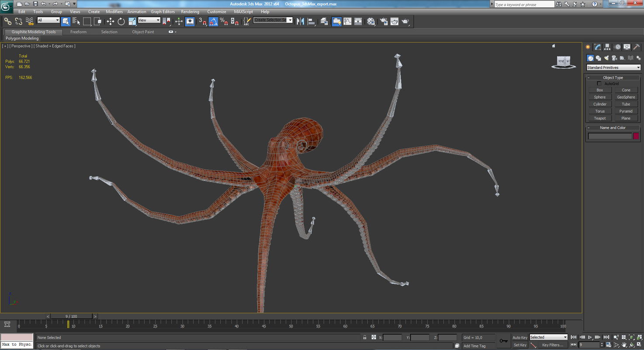This screenshot has width=644, height=350.
Task: Collapse the Object Type rollout
Action: tap(613, 77)
